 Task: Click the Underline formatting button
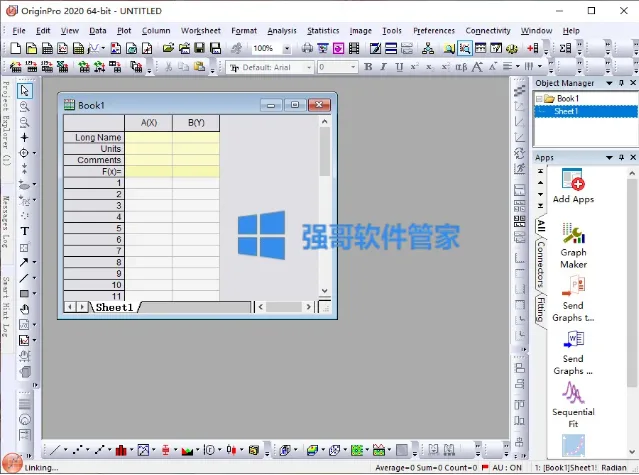coord(399,66)
